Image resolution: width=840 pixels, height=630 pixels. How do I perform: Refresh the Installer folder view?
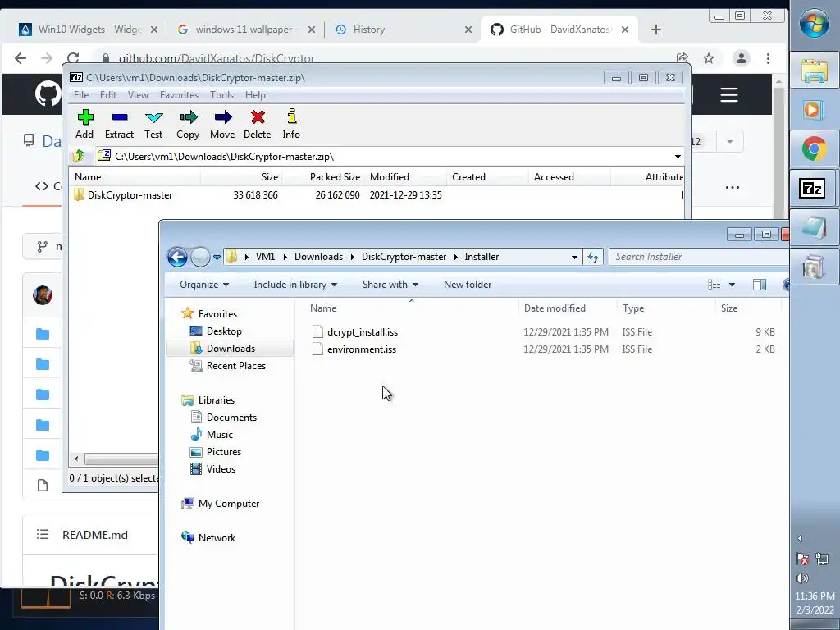tap(593, 257)
